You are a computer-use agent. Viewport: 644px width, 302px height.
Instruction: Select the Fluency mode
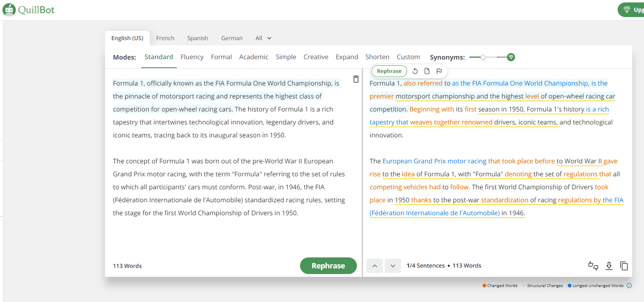click(x=192, y=57)
